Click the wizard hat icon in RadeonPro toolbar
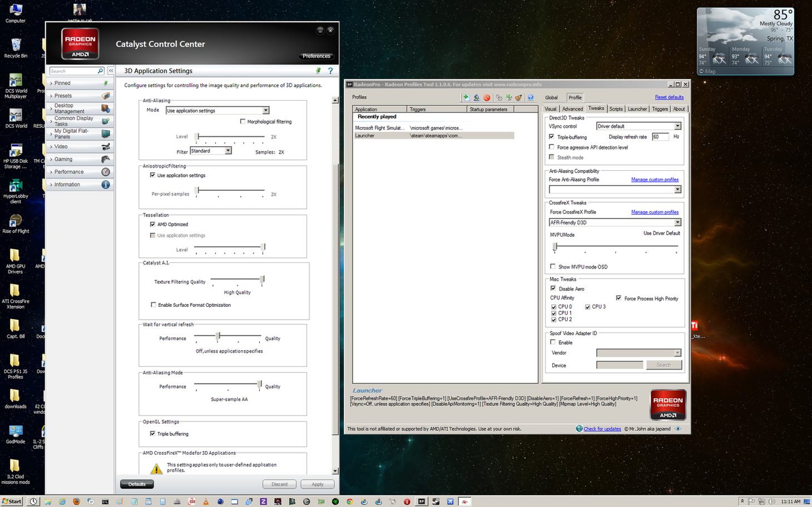This screenshot has height=507, width=812. coord(477,97)
